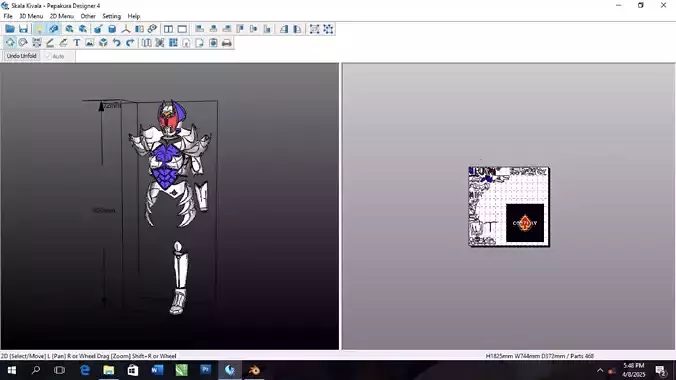Select the Select/Move tool, second toolbar row
The width and height of the screenshot is (676, 380).
point(10,43)
